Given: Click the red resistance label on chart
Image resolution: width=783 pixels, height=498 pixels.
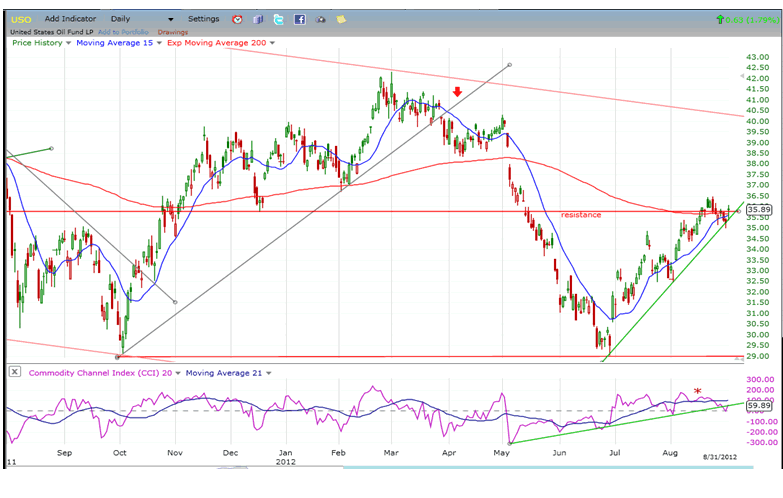Looking at the screenshot, I should point(580,214).
